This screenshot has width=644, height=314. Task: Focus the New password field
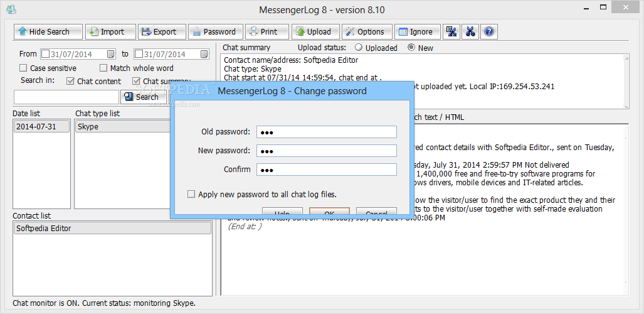[327, 151]
